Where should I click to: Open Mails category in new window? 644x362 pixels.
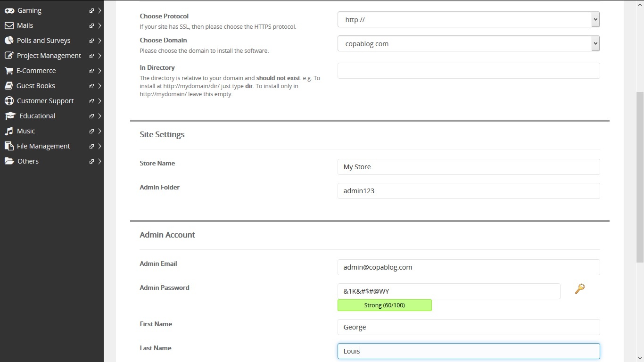91,25
